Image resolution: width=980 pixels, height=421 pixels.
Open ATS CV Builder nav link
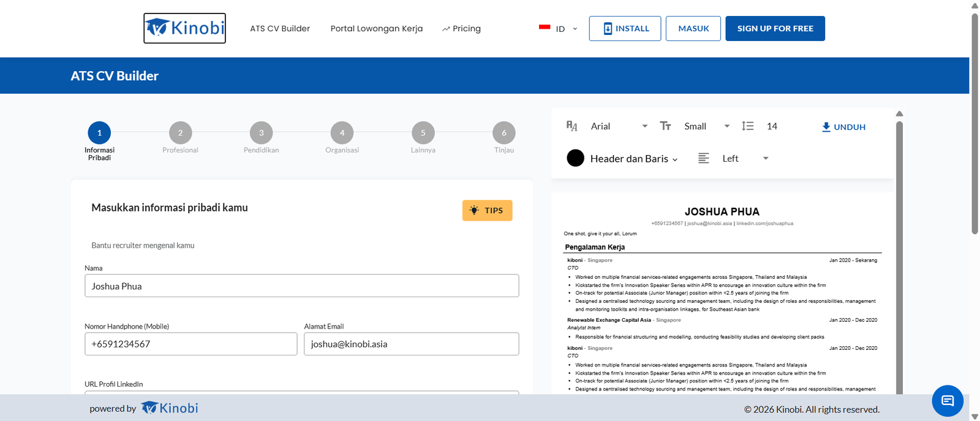pos(280,29)
